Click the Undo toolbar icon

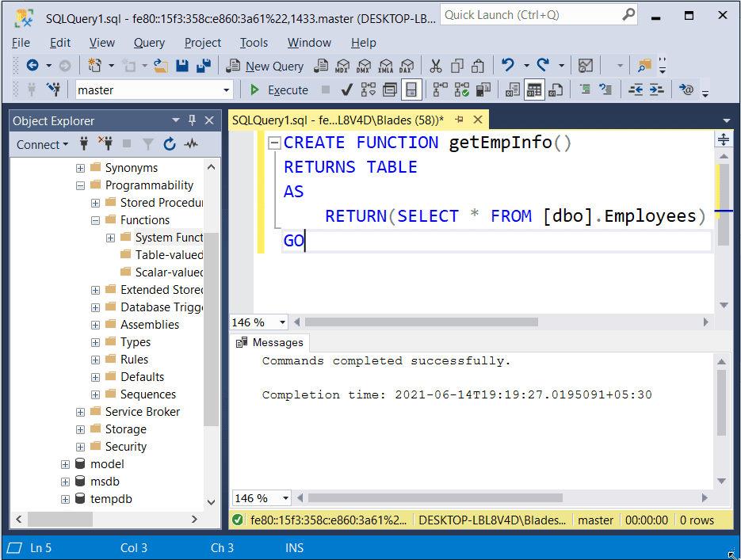pos(507,66)
